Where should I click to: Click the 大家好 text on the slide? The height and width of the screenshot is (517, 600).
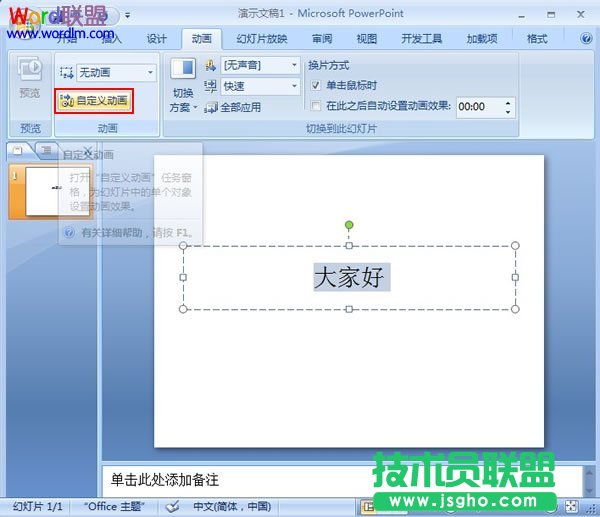point(349,277)
